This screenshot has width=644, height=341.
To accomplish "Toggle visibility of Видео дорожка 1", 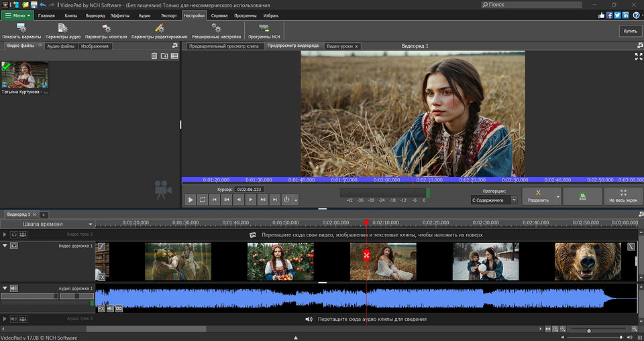I will [14, 245].
